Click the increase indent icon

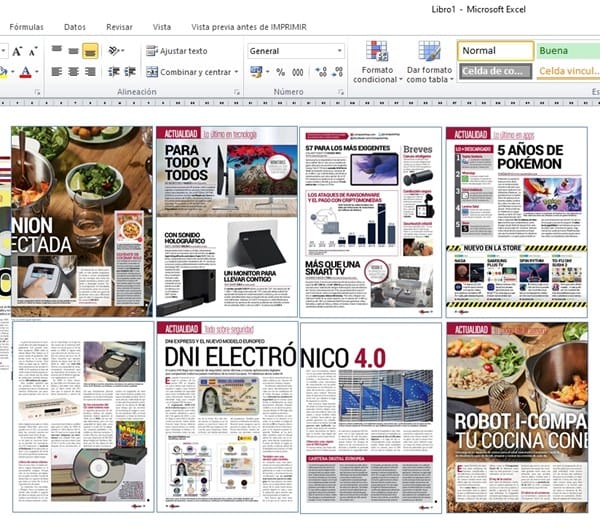tap(130, 72)
